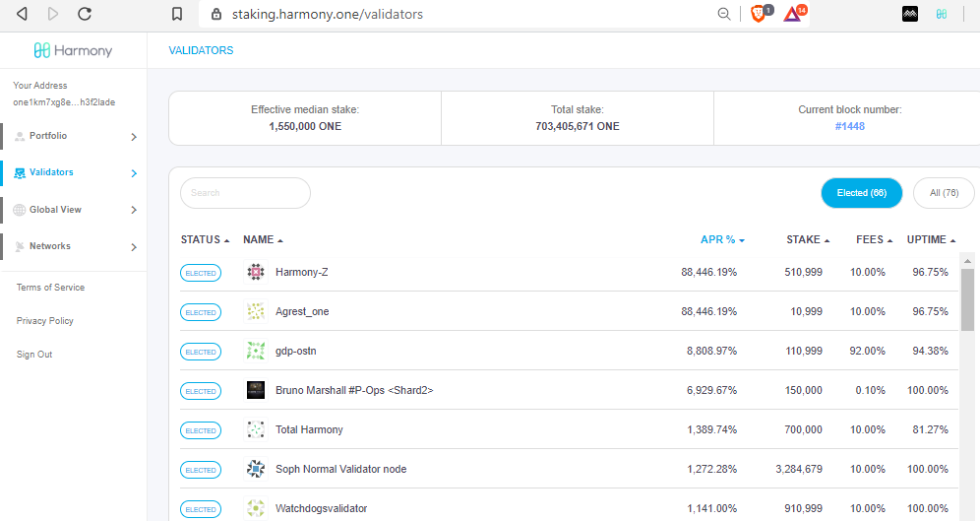Click the Brave Rewards triangle icon
The height and width of the screenshot is (521, 980).
(x=793, y=14)
